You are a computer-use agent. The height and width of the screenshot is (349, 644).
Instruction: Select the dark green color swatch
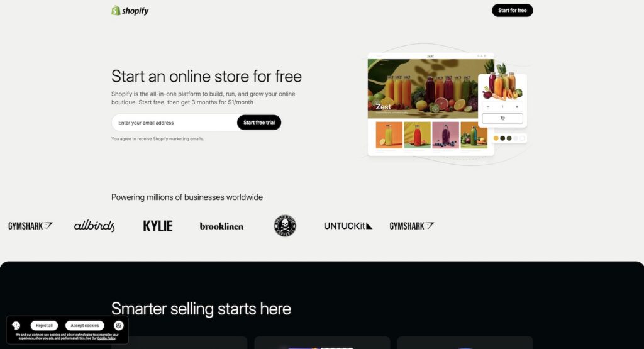[509, 138]
